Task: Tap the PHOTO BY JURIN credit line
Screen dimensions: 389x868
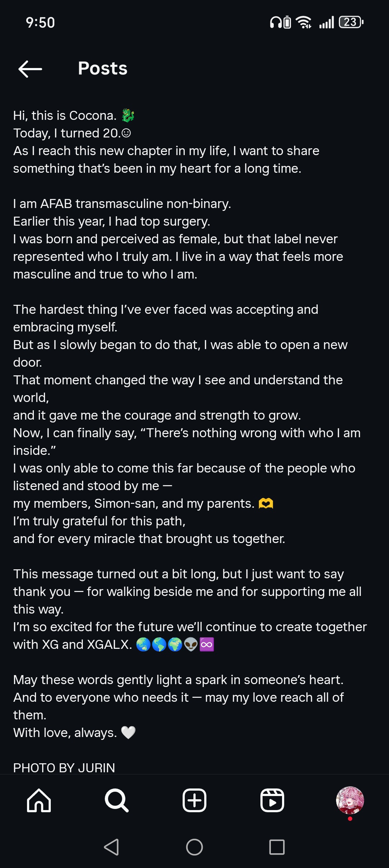Action: pos(64,768)
